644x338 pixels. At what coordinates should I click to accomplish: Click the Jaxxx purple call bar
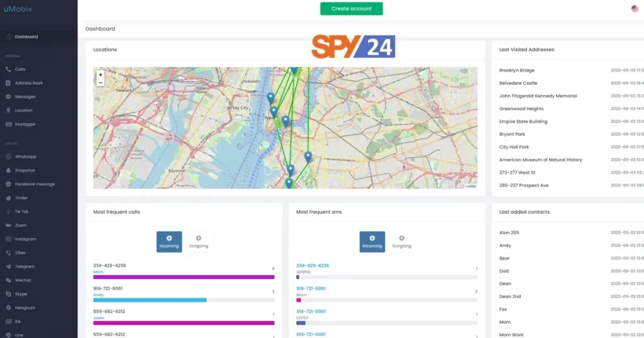184,323
